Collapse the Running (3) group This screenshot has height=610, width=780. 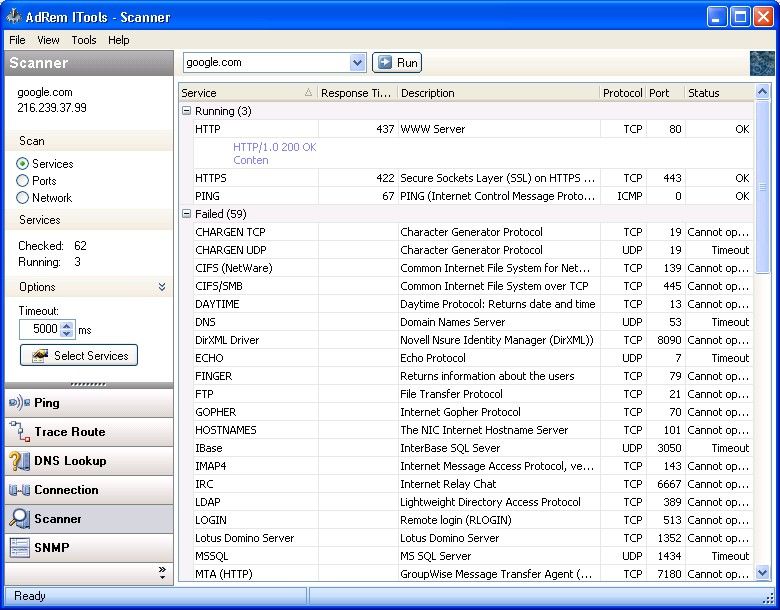[x=187, y=111]
